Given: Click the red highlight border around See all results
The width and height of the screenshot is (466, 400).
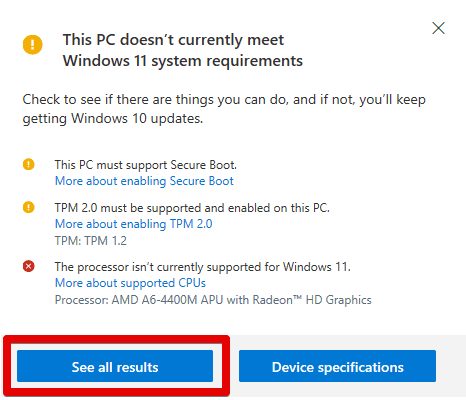Looking at the screenshot, I should [x=116, y=339].
